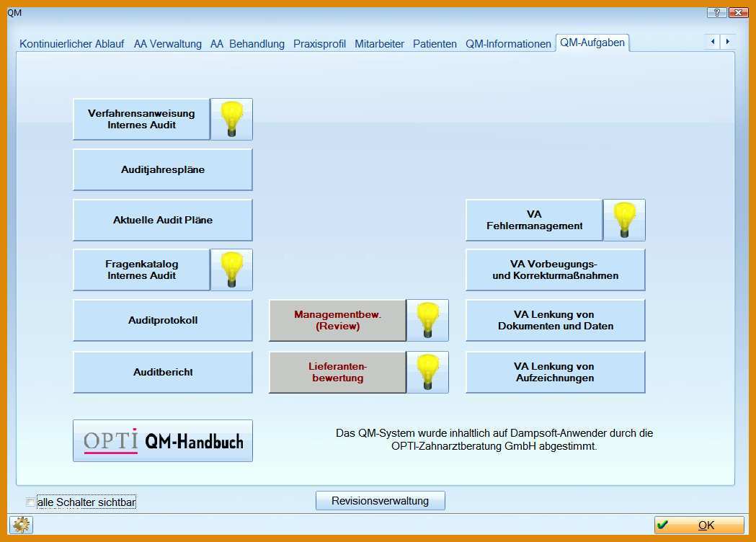Open the OPTI QM-Handbuch
The height and width of the screenshot is (542, 756).
click(162, 441)
